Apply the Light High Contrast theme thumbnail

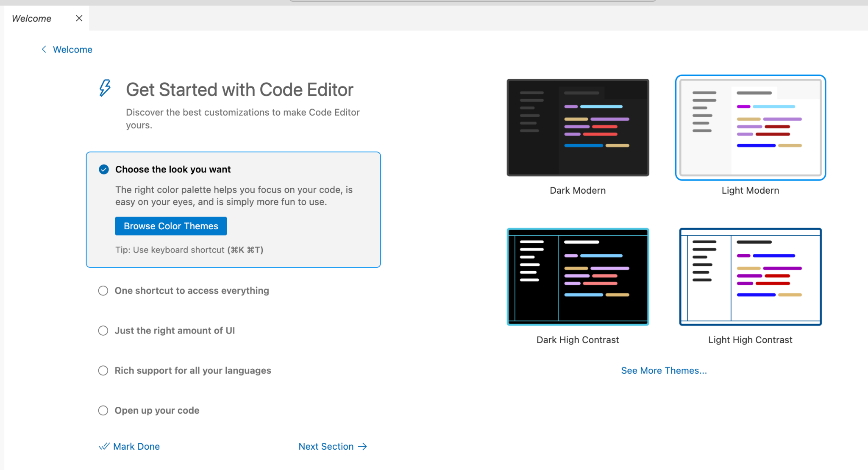(x=750, y=276)
